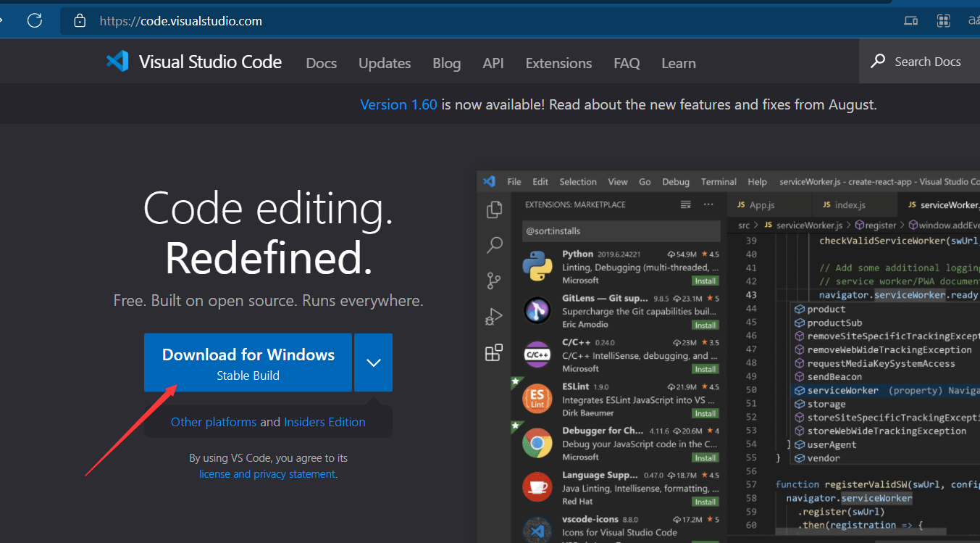
Task: Open Run and Debug icon in activity bar
Action: 494,317
